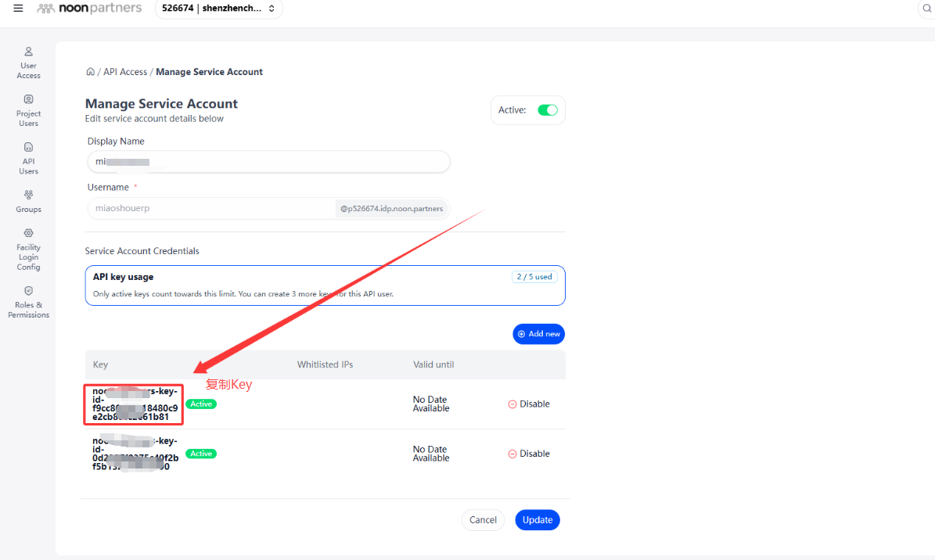Screen dimensions: 935x560
Task: Click the home icon in breadcrumb
Action: [x=90, y=72]
